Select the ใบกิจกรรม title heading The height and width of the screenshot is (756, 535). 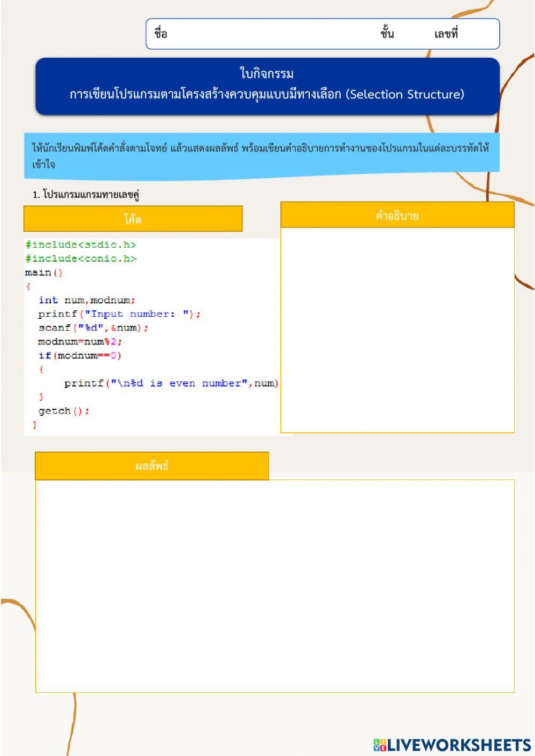(x=266, y=73)
